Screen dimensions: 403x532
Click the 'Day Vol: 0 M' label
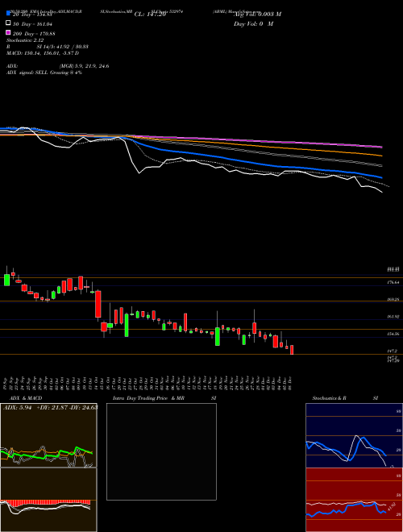(253, 24)
